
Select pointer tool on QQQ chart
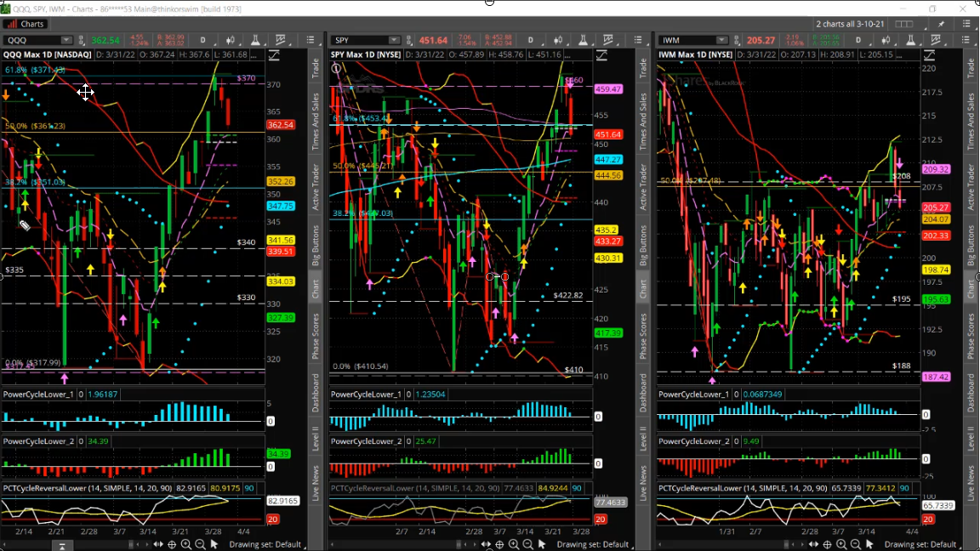click(214, 545)
